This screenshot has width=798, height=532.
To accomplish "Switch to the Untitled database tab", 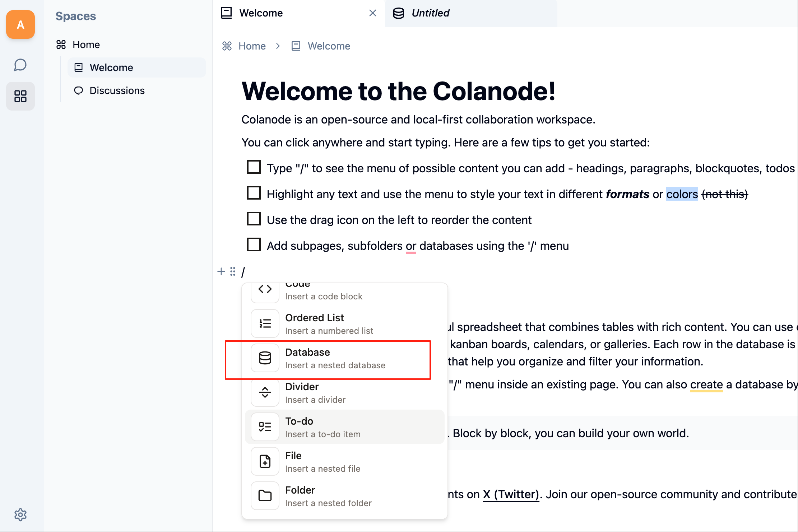I will [471, 13].
